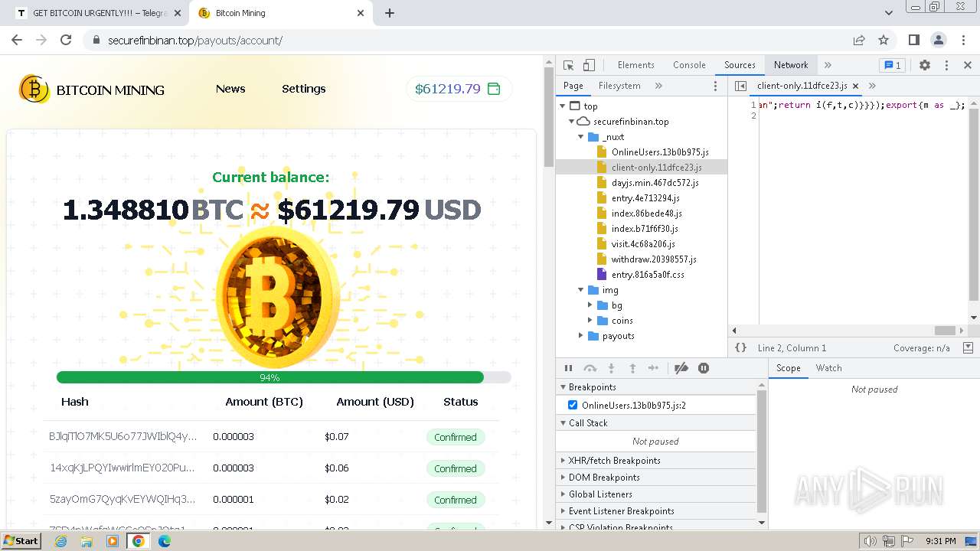Open DevTools settings gear
Screen dimensions: 980x551
pos(925,65)
